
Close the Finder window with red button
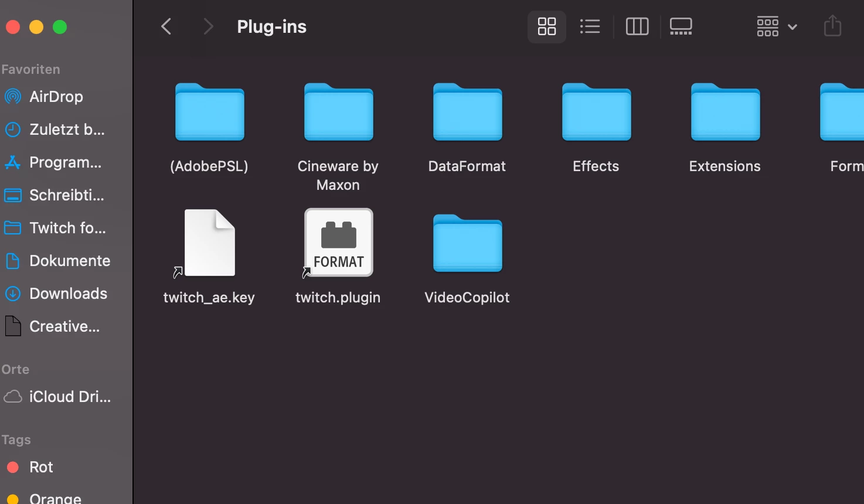[x=13, y=27]
